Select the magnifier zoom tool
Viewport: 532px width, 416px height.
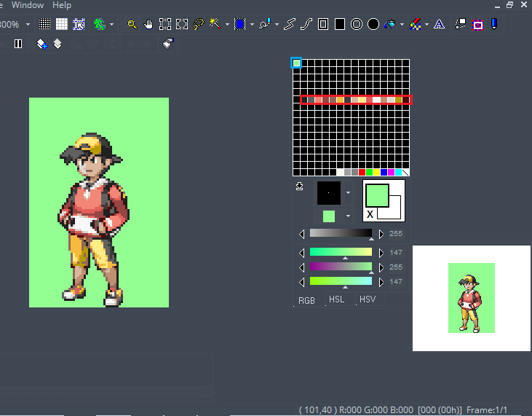pyautogui.click(x=132, y=24)
